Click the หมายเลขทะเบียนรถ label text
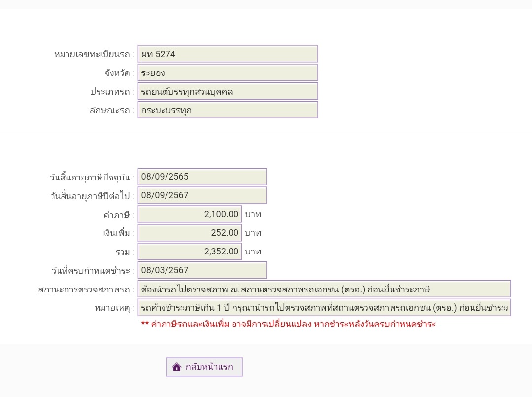 click(x=94, y=54)
